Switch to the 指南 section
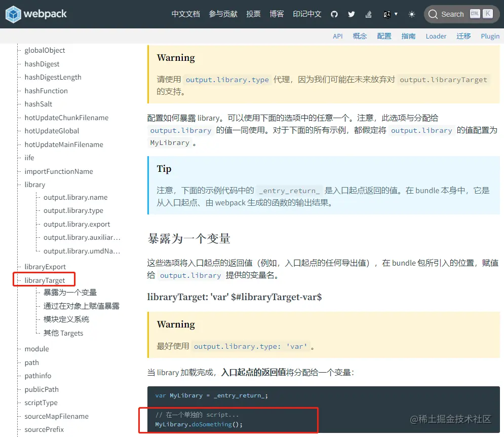This screenshot has width=504, height=437. point(408,36)
